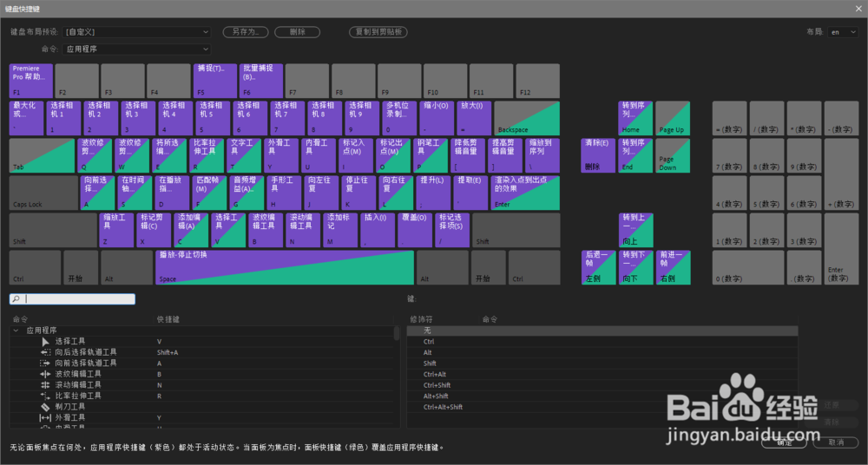Open the 键盘布局预设 dropdown
Screen dimensions: 868x465
(136, 32)
